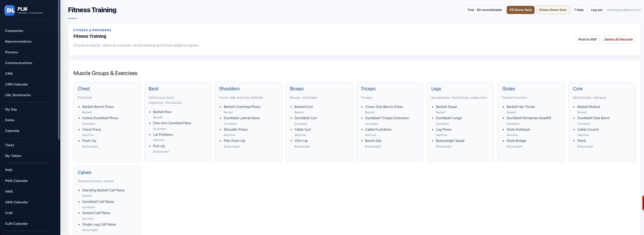Click the Delete Demo Data button
The image size is (644, 235).
pyautogui.click(x=553, y=10)
